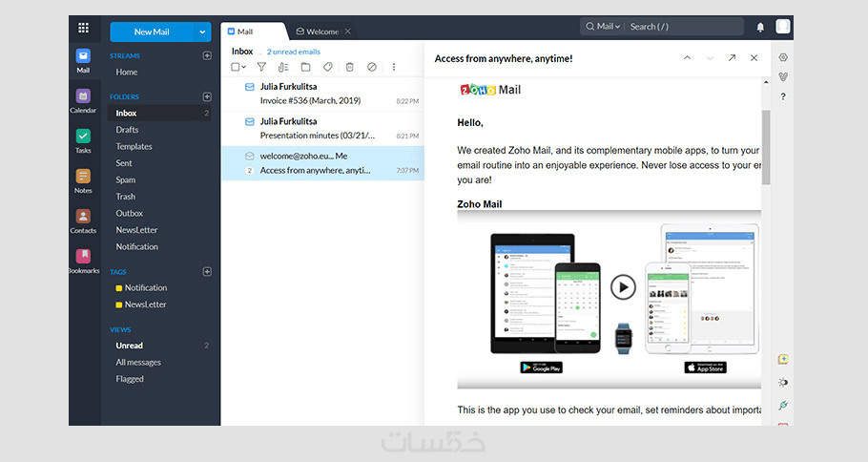Click the filter funnel icon
This screenshot has width=868, height=462.
(x=261, y=67)
